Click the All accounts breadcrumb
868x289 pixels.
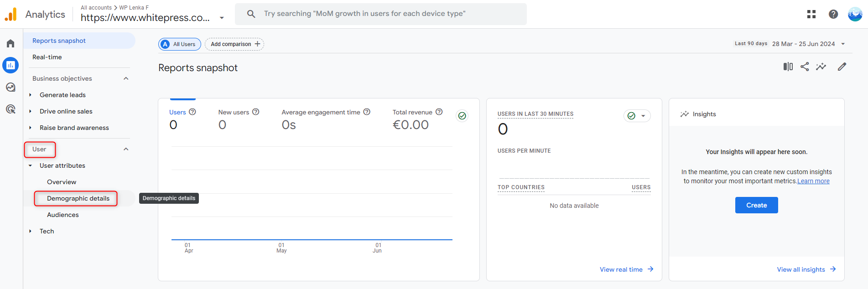pyautogui.click(x=96, y=8)
